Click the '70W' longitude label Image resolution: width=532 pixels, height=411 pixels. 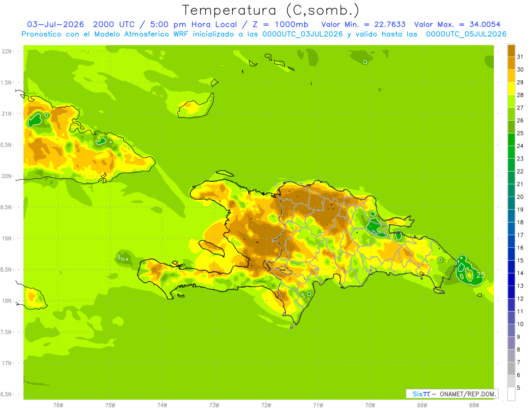[x=370, y=405]
